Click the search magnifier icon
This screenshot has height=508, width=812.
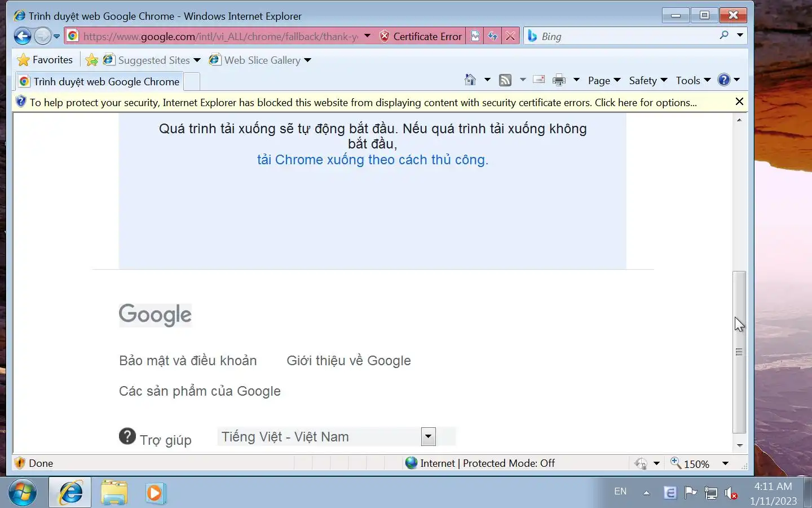724,36
